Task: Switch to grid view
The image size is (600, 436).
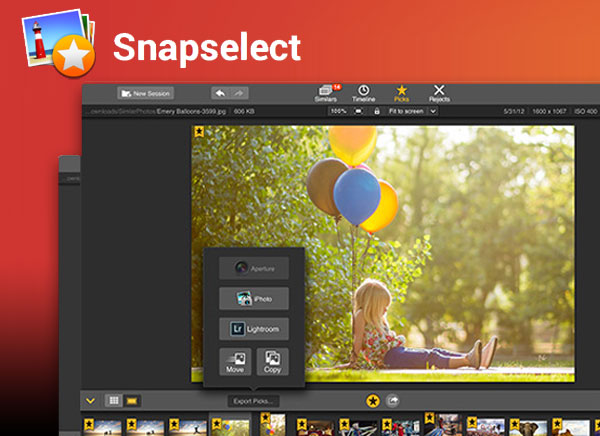Action: (x=114, y=400)
